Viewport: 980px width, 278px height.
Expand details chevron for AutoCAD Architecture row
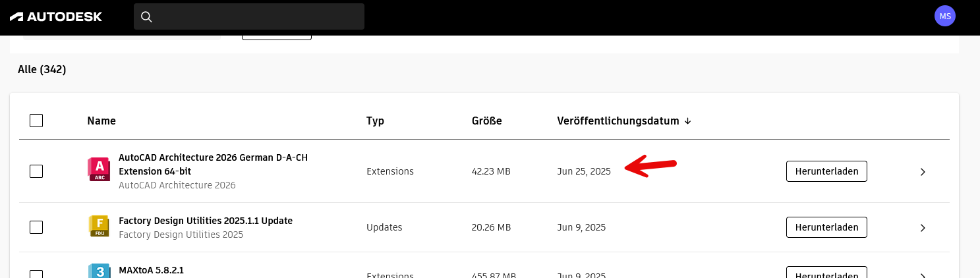923,171
